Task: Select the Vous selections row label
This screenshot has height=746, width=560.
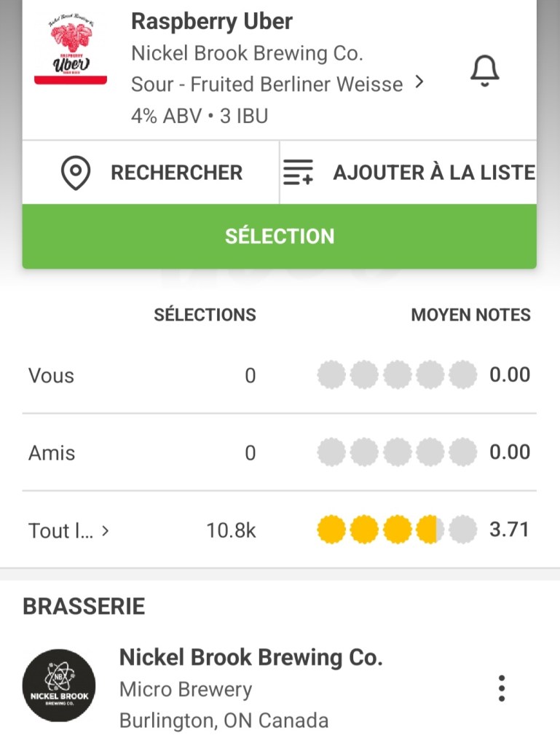Action: coord(51,376)
